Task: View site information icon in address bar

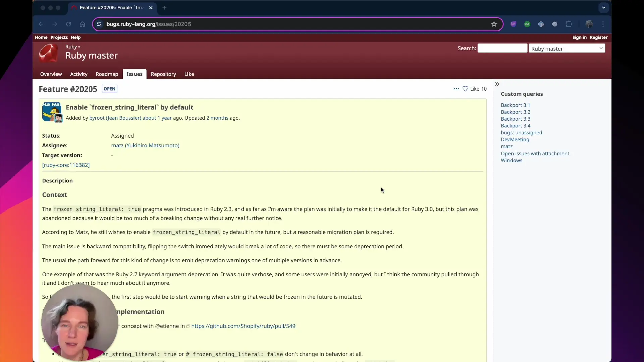Action: [99, 24]
